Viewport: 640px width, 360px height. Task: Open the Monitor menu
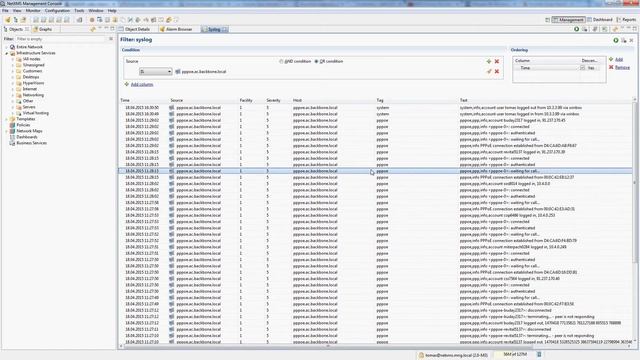pyautogui.click(x=33, y=11)
